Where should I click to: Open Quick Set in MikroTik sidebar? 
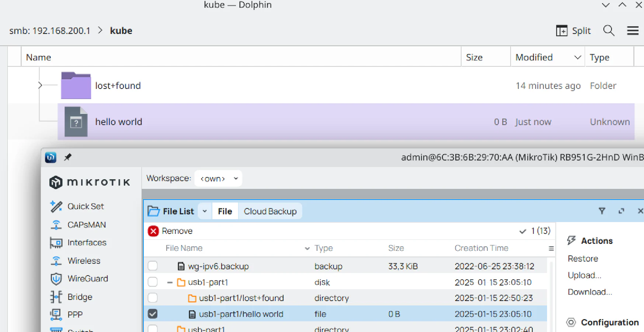pos(85,206)
